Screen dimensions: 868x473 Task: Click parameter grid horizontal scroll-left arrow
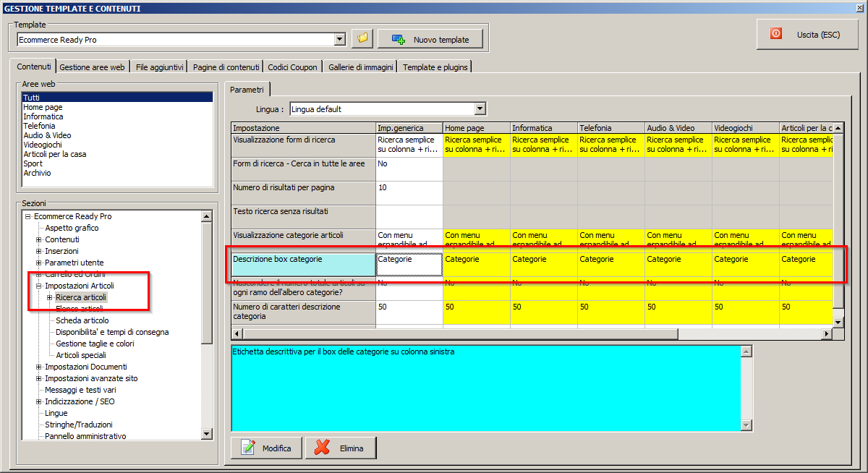[x=237, y=333]
